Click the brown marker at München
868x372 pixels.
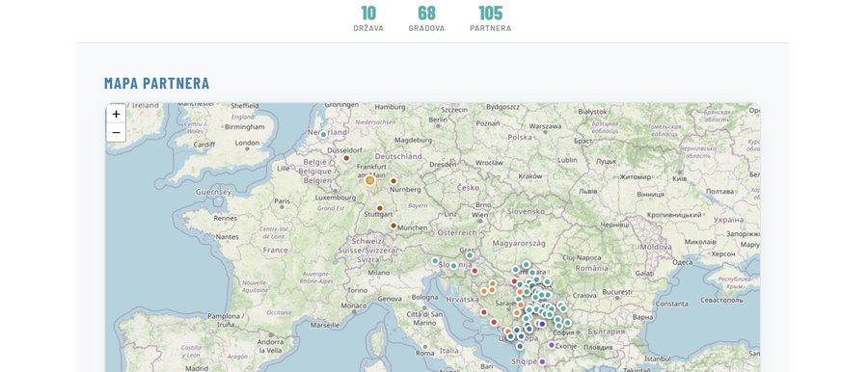pyautogui.click(x=393, y=226)
